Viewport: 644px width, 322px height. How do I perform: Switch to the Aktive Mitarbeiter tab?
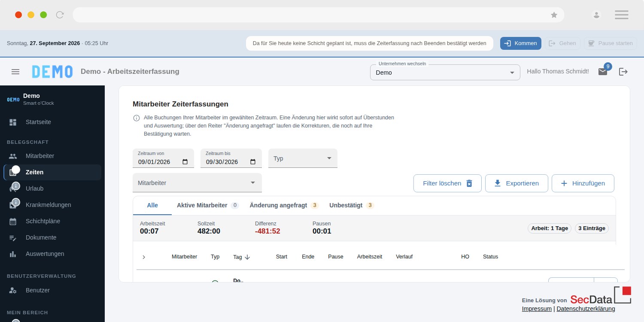(x=207, y=205)
